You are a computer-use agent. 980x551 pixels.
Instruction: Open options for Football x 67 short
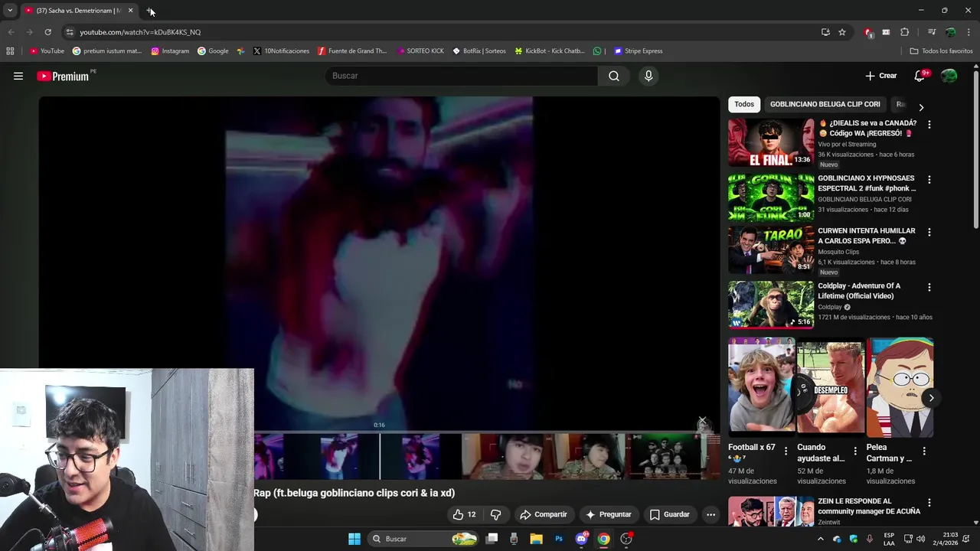click(786, 452)
